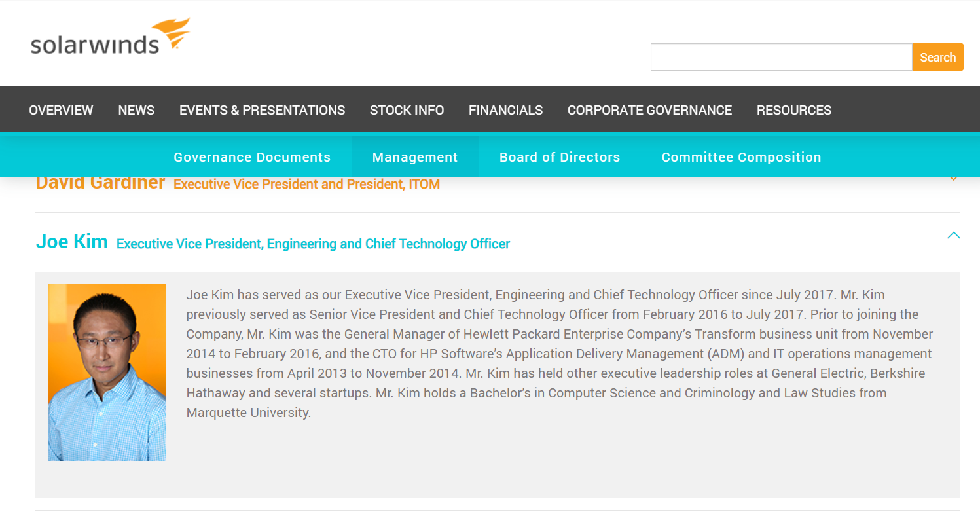Select the Management tab
Image resolution: width=980 pixels, height=514 pixels.
tap(415, 157)
